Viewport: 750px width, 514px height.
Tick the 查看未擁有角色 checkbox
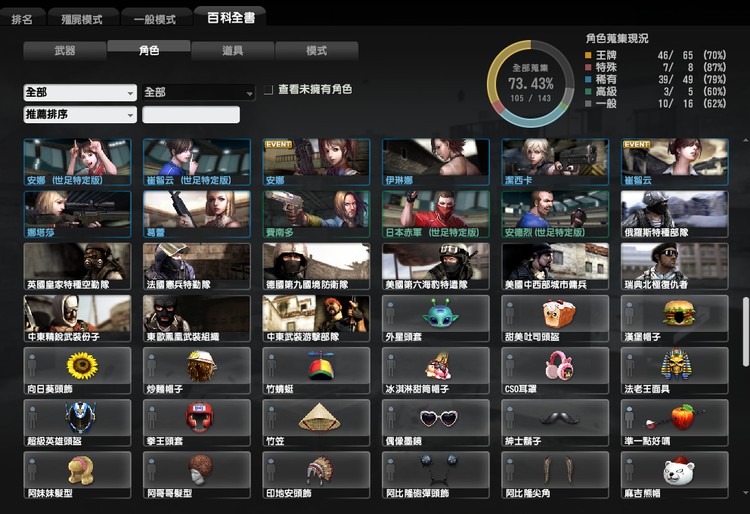tap(269, 89)
